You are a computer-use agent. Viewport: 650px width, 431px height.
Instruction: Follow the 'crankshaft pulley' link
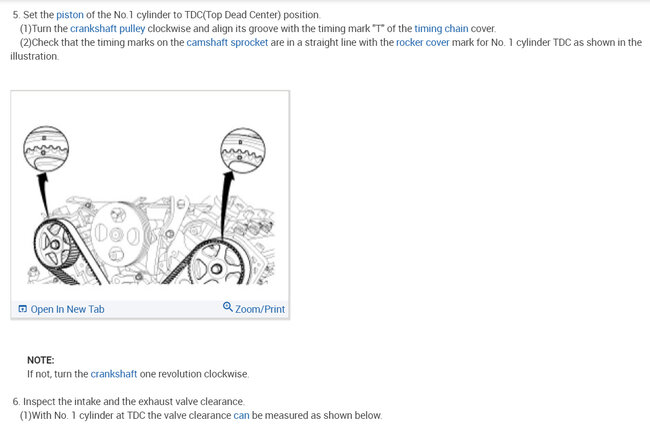[108, 29]
